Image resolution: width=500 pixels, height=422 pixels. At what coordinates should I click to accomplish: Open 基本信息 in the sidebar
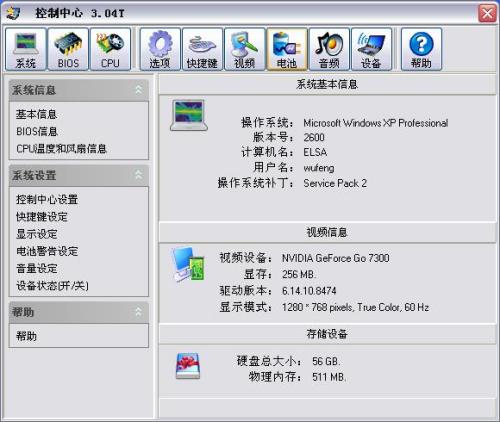[x=36, y=114]
